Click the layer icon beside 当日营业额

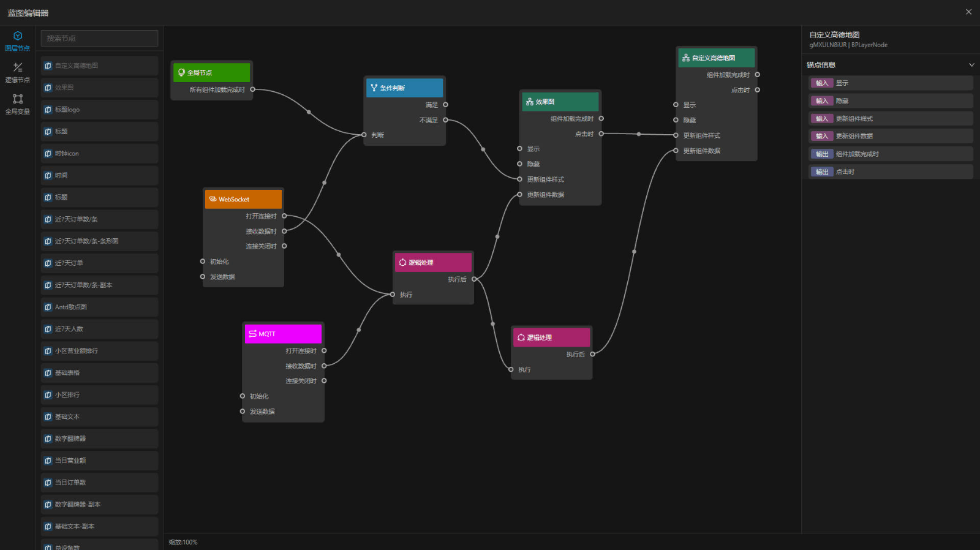(x=48, y=461)
